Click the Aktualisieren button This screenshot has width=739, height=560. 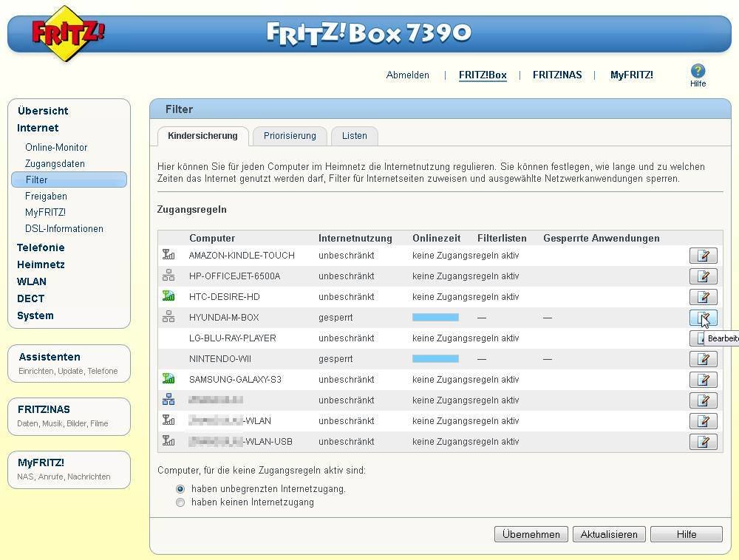609,534
